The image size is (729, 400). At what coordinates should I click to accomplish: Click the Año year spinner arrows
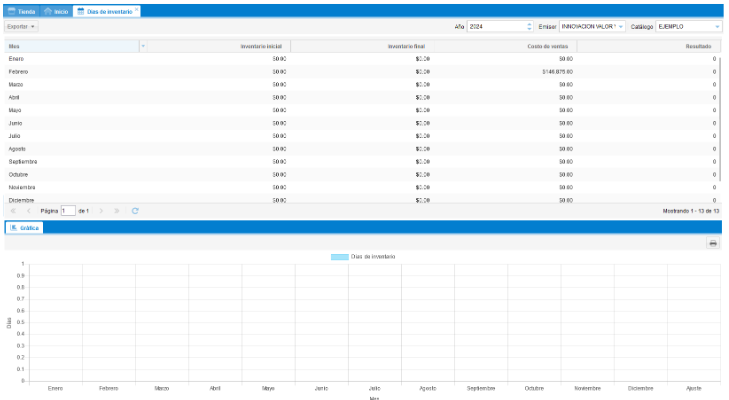529,26
